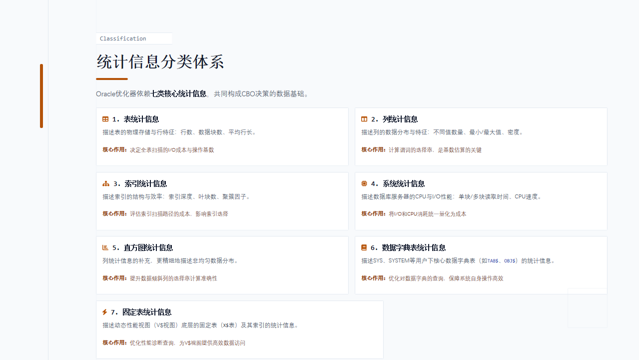Click the OBJ$ code text in 数据字典表 card
The width and height of the screenshot is (639, 360).
[x=510, y=261]
